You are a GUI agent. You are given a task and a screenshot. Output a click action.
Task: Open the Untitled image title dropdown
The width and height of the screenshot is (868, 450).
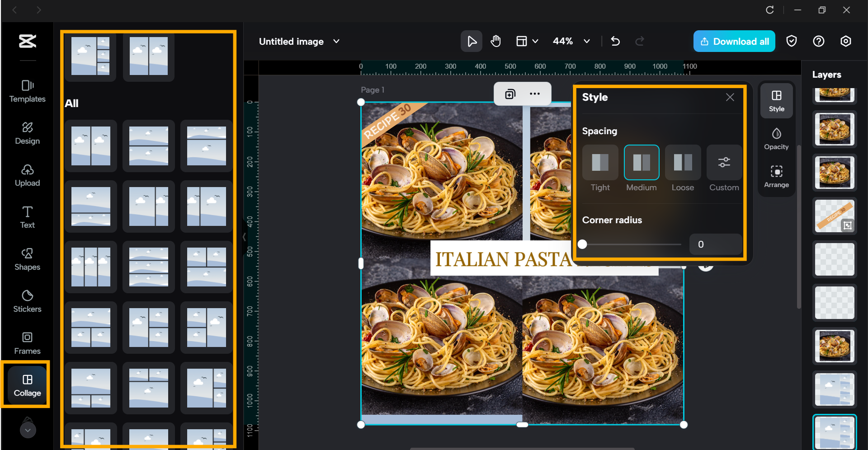coord(336,41)
